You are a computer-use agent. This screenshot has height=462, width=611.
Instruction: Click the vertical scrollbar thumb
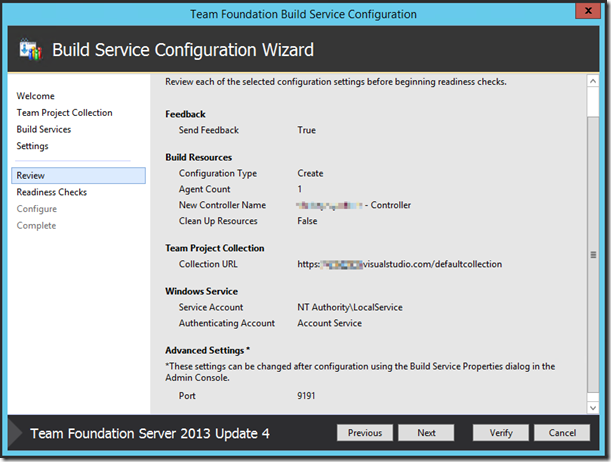tap(593, 254)
